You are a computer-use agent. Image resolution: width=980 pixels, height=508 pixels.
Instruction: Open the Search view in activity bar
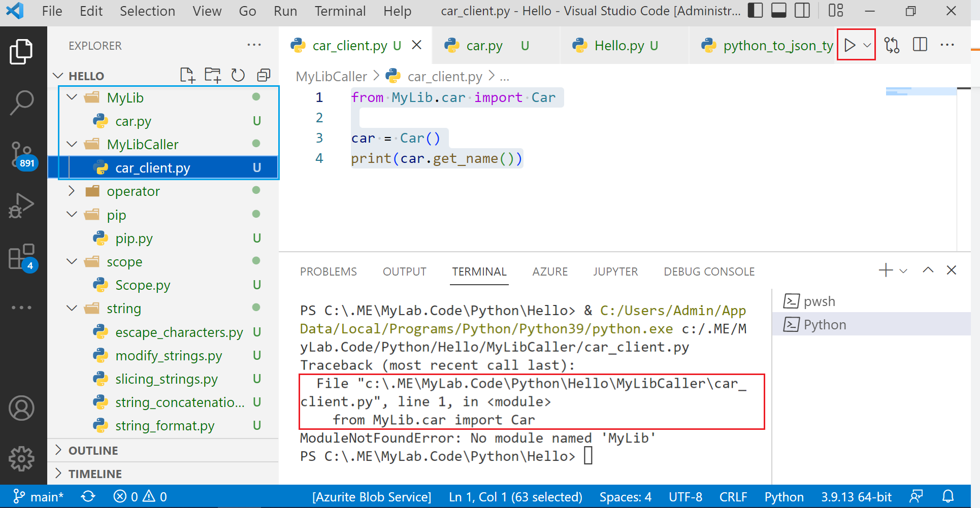pyautogui.click(x=21, y=103)
